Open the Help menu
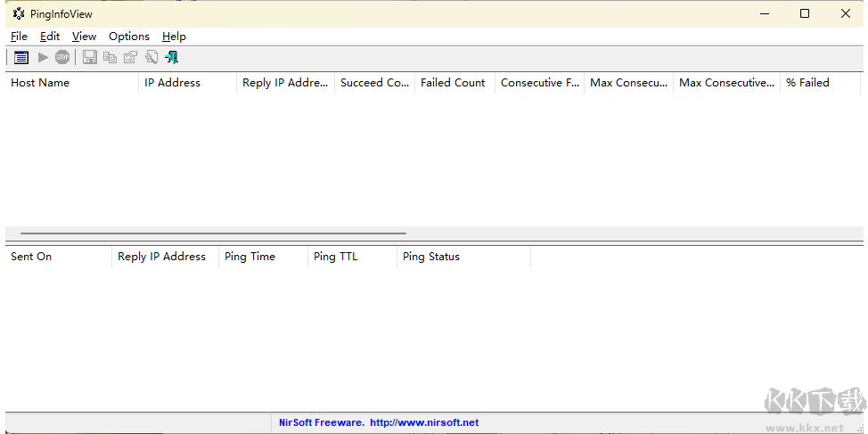868x434 pixels. (x=174, y=37)
